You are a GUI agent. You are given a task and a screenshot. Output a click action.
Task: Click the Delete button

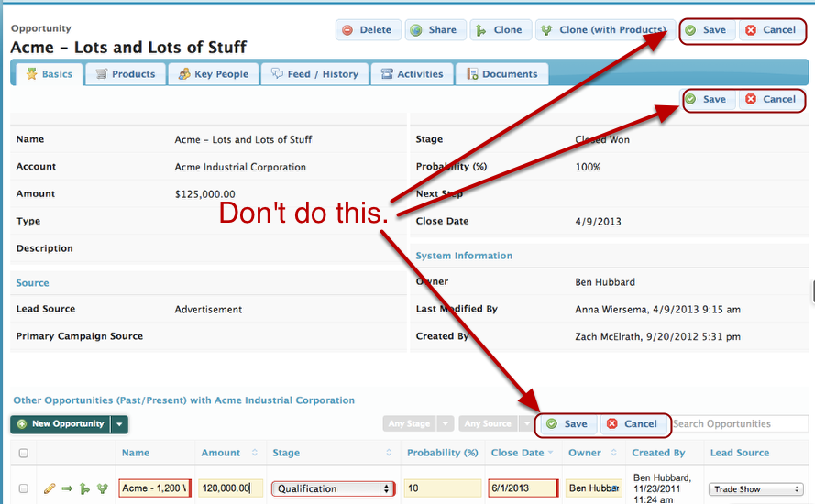click(366, 30)
